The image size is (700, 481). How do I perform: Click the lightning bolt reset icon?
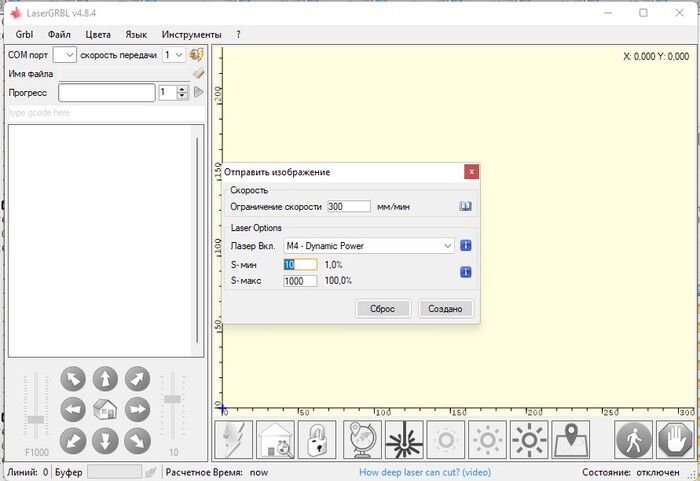click(x=235, y=439)
